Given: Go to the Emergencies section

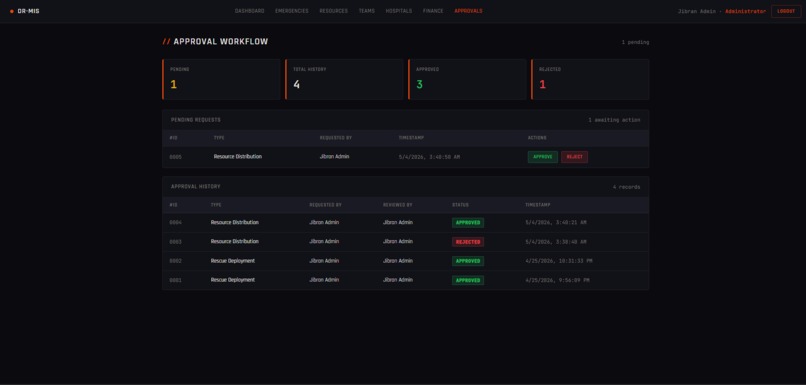Looking at the screenshot, I should point(292,11).
